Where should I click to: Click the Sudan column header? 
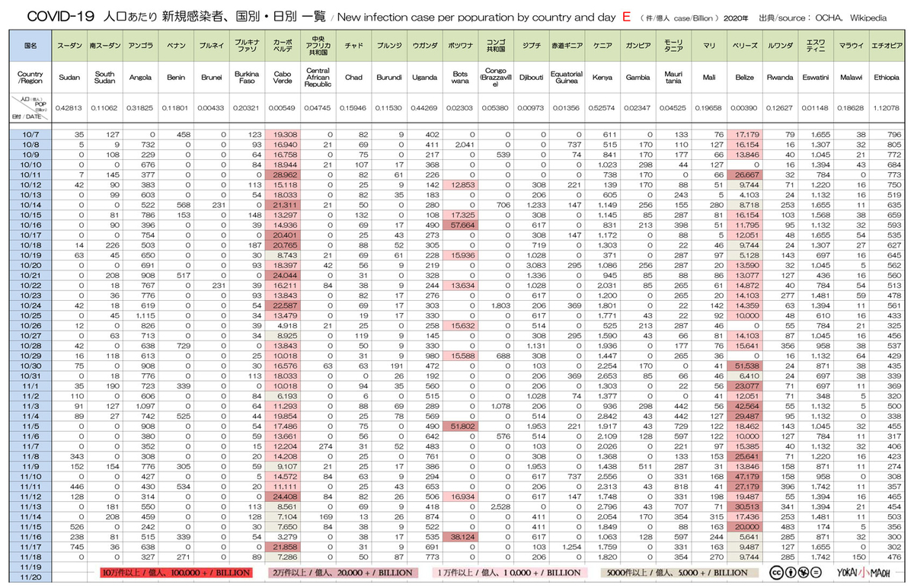pos(69,78)
